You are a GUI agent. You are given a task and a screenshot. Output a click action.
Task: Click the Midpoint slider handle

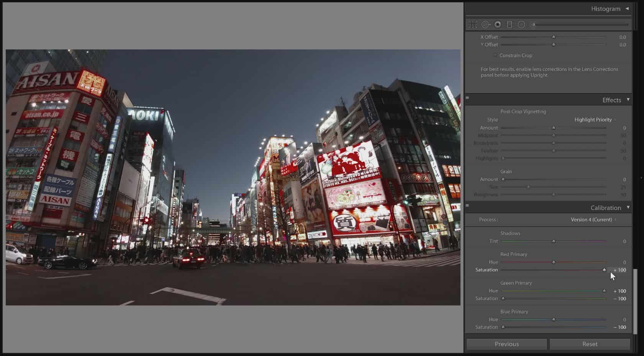(554, 136)
